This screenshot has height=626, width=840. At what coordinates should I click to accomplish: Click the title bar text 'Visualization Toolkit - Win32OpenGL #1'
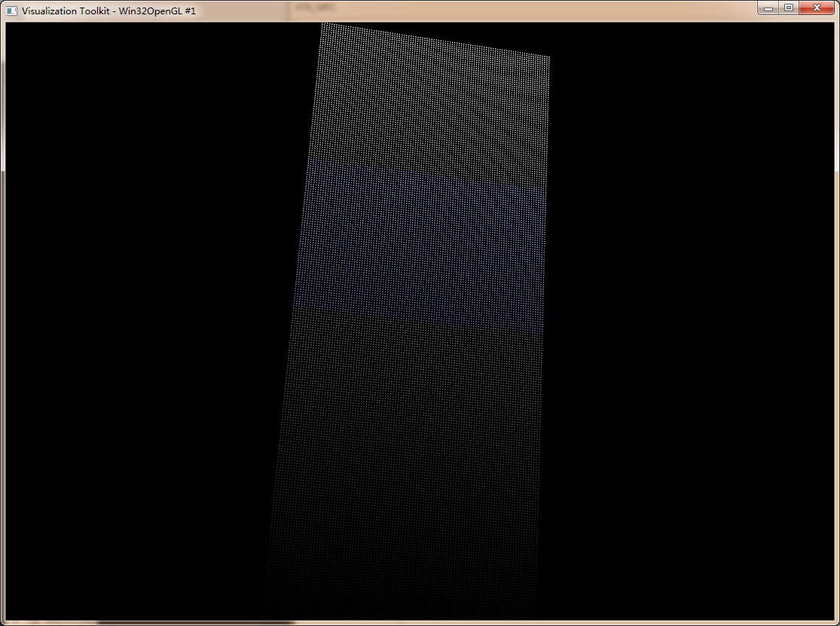pyautogui.click(x=108, y=11)
